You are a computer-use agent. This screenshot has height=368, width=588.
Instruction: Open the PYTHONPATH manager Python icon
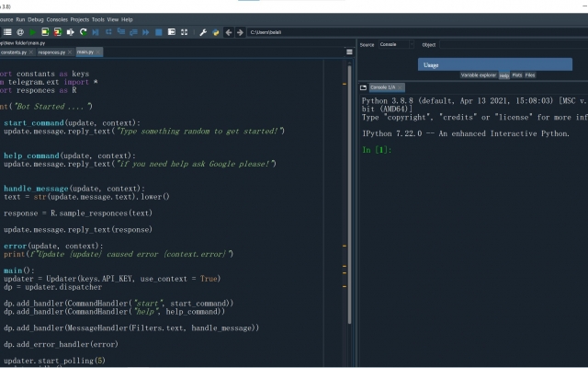tap(216, 32)
